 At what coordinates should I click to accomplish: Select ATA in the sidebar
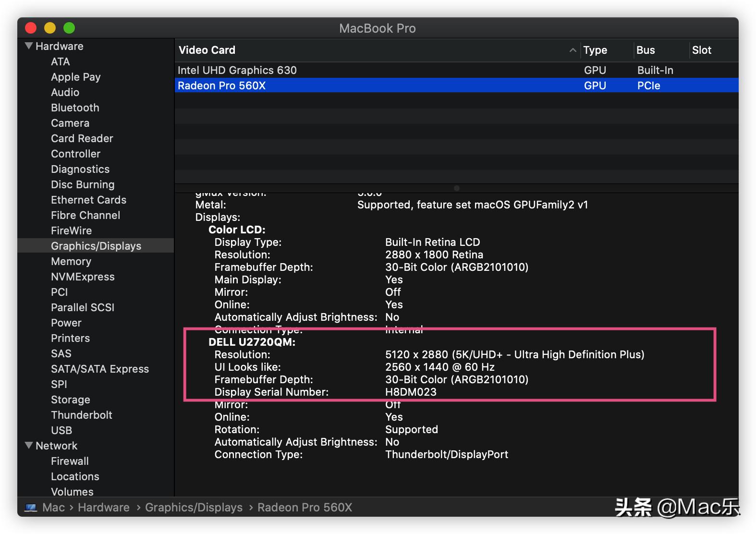[61, 61]
